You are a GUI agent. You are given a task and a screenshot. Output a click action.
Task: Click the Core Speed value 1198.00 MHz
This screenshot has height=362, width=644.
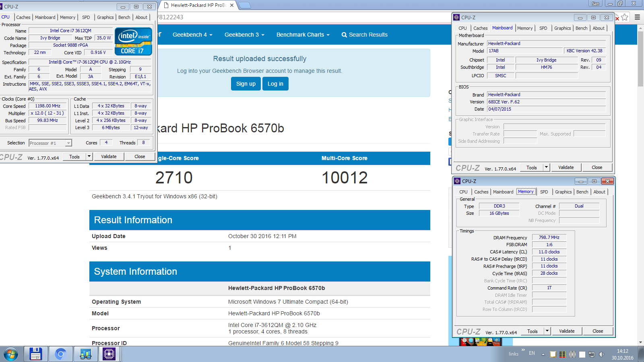point(47,106)
